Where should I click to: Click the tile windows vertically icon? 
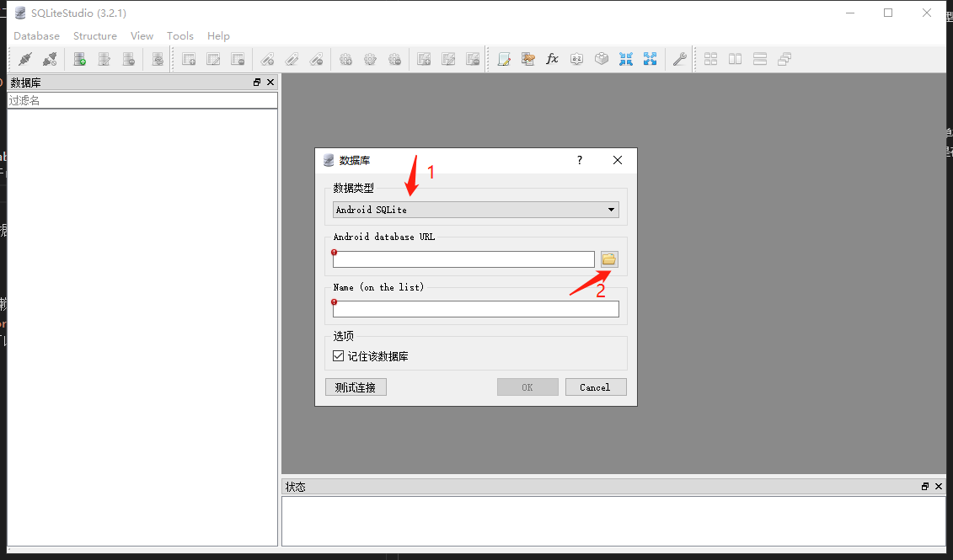760,59
